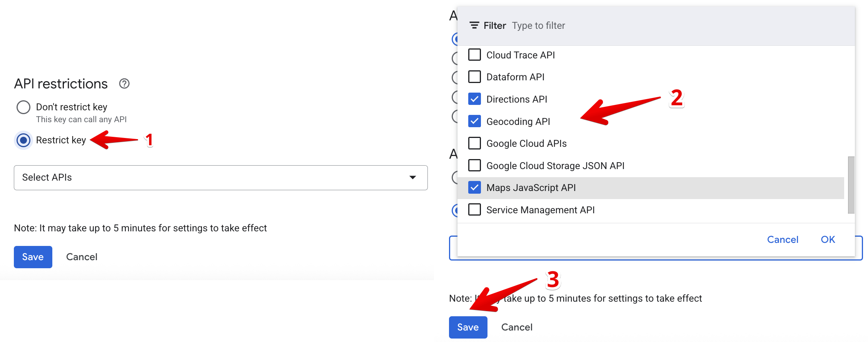Check the Service Management API checkbox

click(x=474, y=210)
